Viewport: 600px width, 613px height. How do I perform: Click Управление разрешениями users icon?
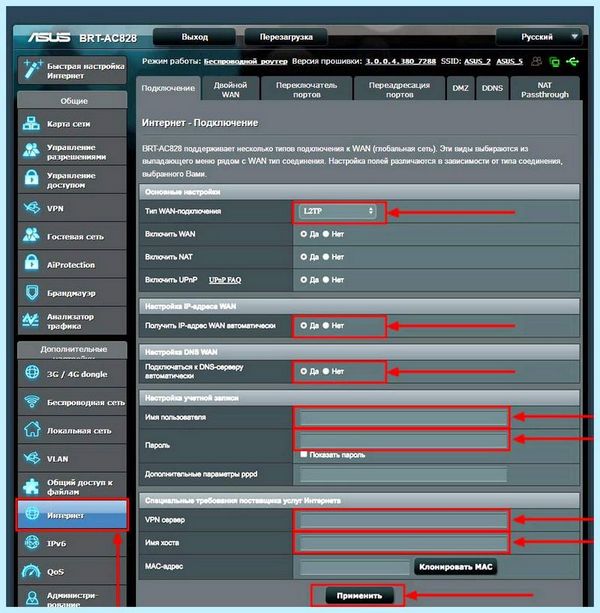(31, 151)
